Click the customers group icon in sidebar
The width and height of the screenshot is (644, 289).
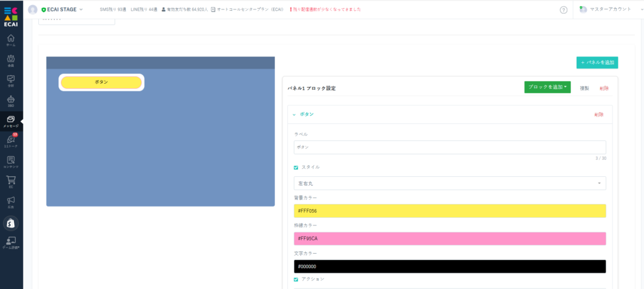point(11,60)
